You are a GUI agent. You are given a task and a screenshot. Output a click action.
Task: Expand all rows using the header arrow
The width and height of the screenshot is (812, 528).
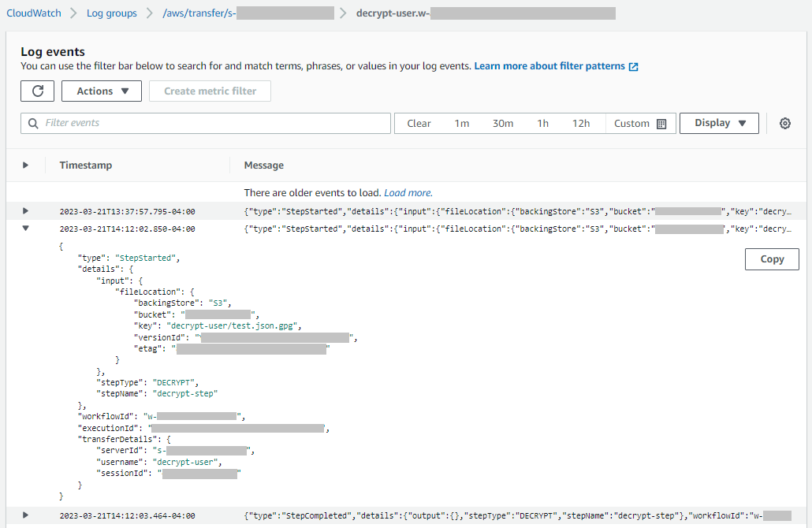click(x=25, y=165)
